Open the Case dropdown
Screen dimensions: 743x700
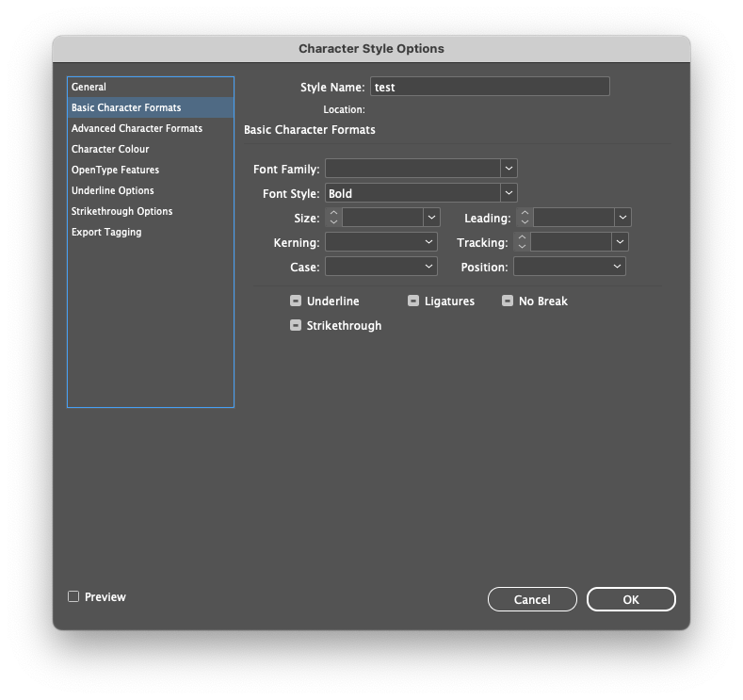click(381, 267)
